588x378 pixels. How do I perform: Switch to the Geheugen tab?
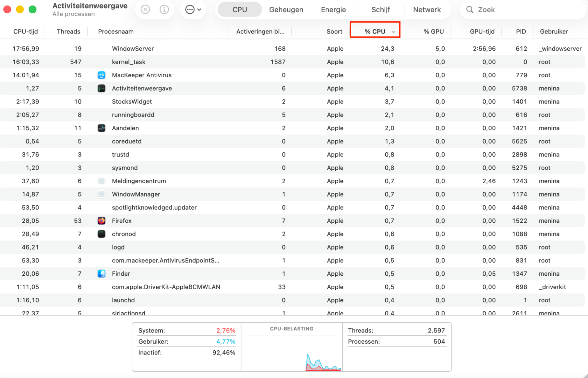[286, 10]
